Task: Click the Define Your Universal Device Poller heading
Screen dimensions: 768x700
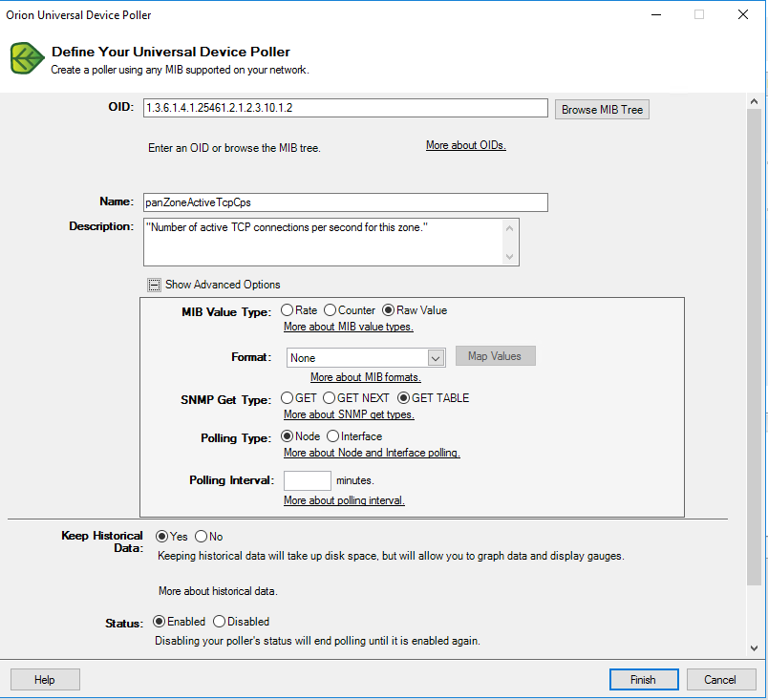Action: (171, 52)
